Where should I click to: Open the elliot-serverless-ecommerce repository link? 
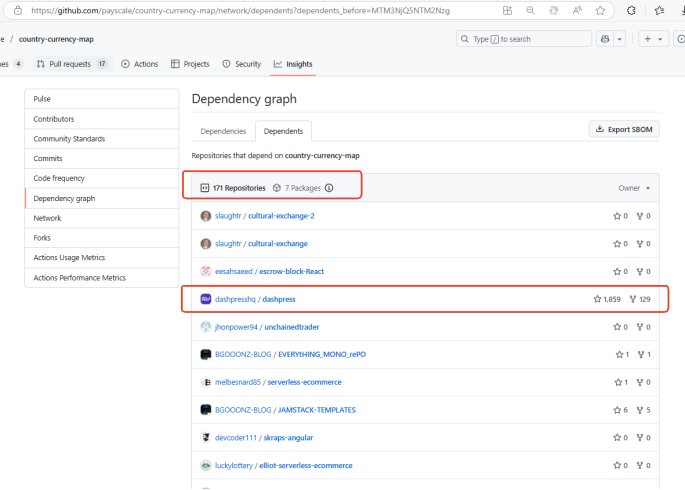click(306, 466)
